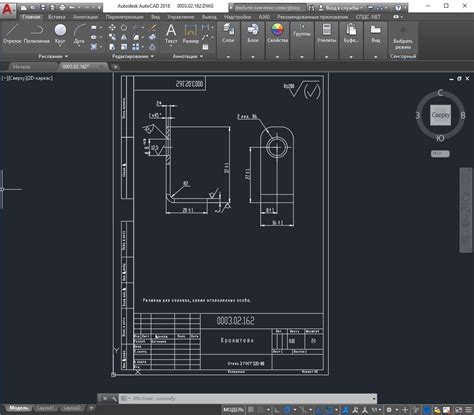Add new drawing tab with plus button
Image resolution: width=474 pixels, height=415 pixels.
coord(115,67)
